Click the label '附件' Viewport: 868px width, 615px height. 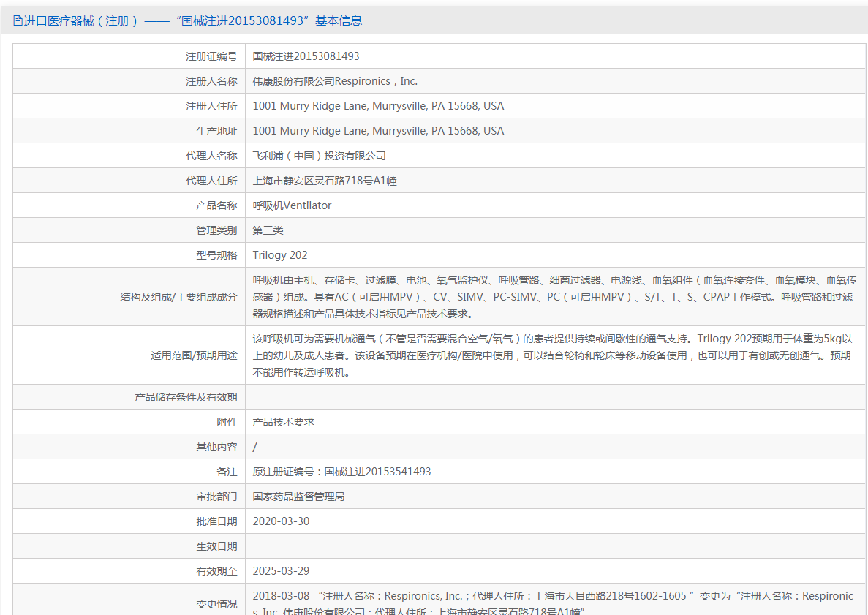227,423
